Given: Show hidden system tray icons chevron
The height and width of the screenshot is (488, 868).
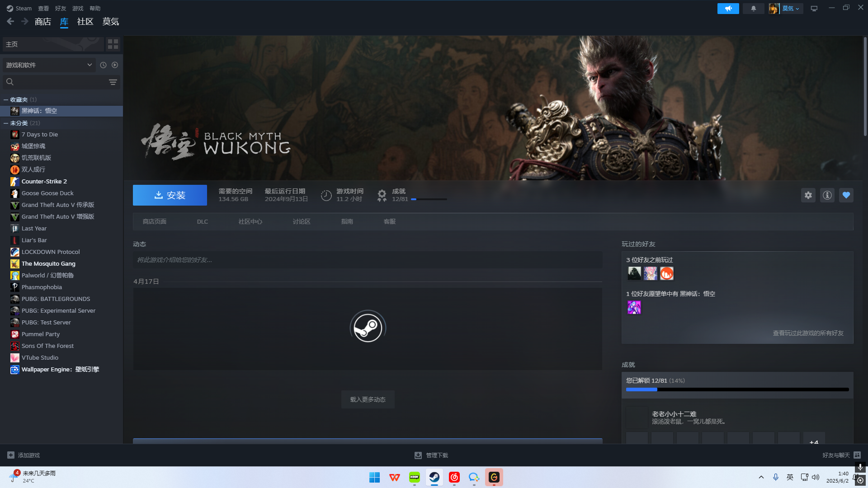Looking at the screenshot, I should pyautogui.click(x=761, y=477).
